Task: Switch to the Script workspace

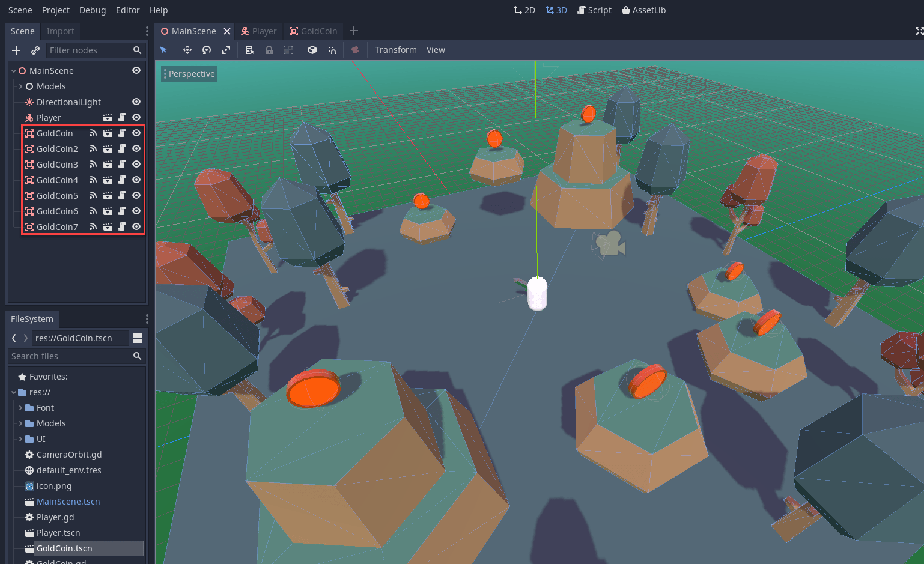Action: coord(594,10)
